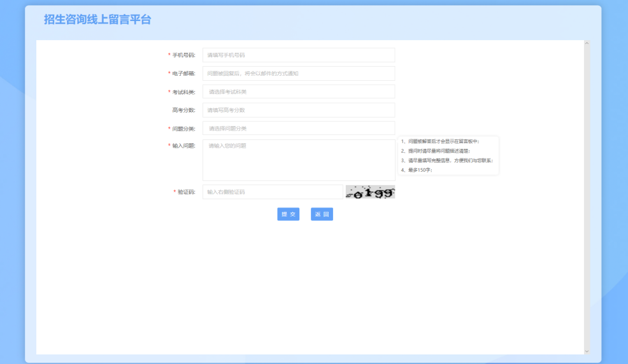This screenshot has width=628, height=364.
Task: Click the 返回 button
Action: pyautogui.click(x=322, y=214)
